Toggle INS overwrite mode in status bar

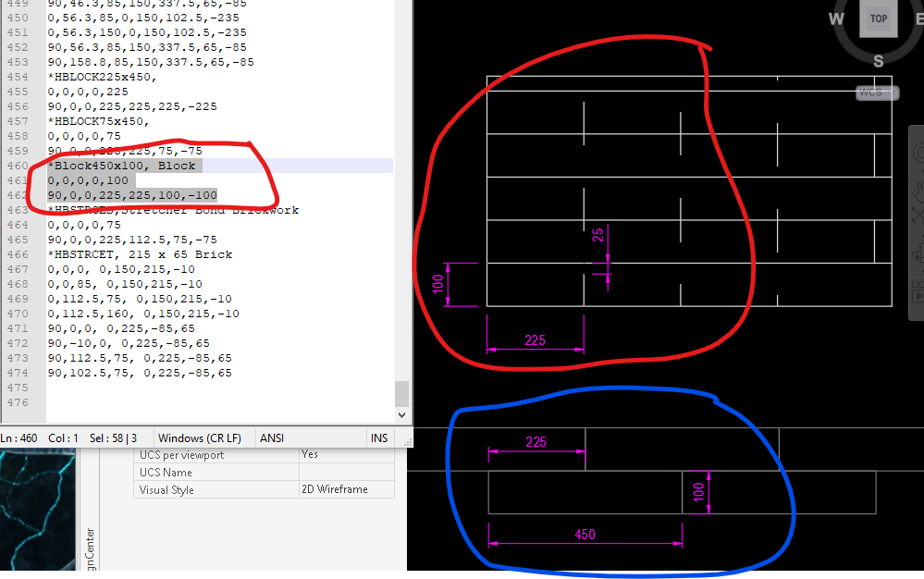379,437
